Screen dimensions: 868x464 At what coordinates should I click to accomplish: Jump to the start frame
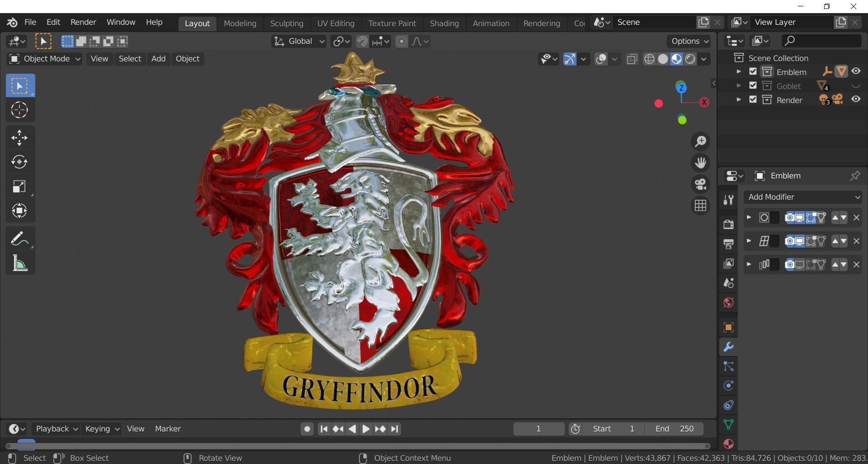[x=324, y=429]
